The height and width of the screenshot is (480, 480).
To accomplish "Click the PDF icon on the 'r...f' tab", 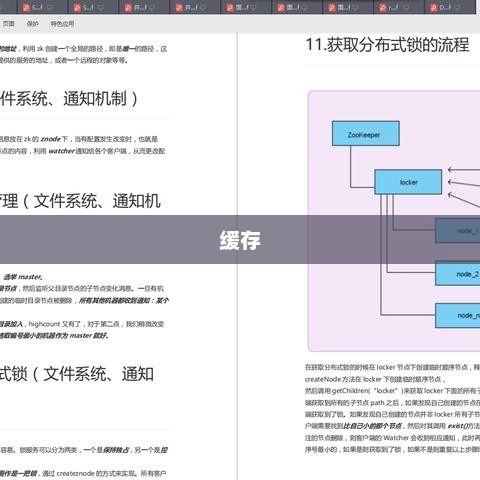I will coord(383,8).
